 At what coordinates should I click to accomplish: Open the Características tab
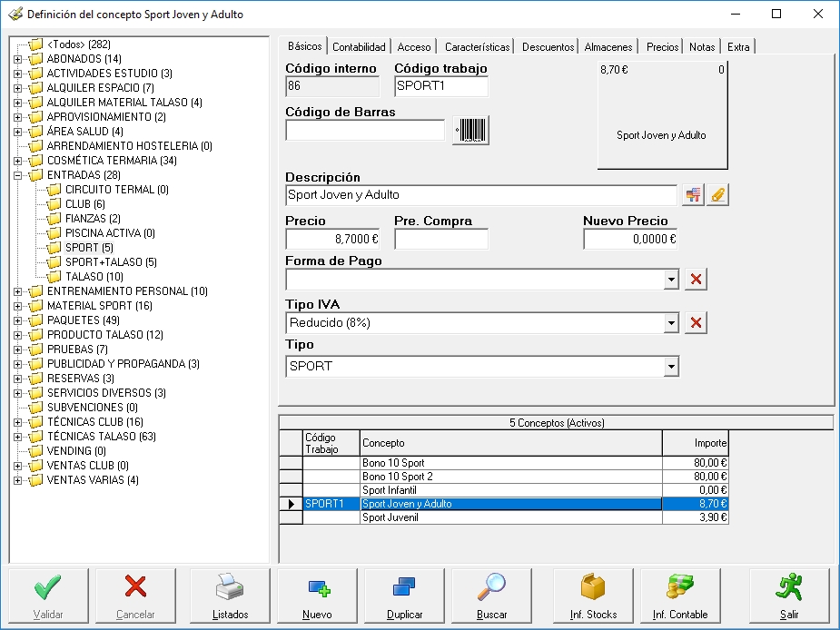coord(477,47)
